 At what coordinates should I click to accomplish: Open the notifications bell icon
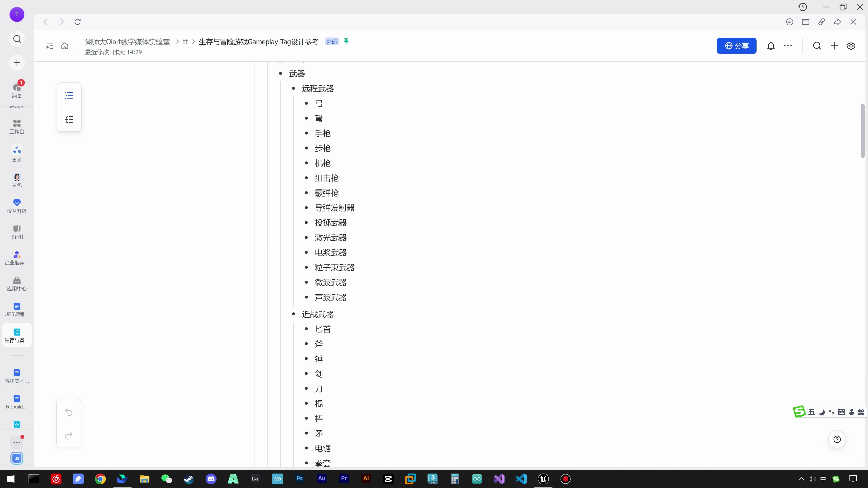tap(771, 46)
